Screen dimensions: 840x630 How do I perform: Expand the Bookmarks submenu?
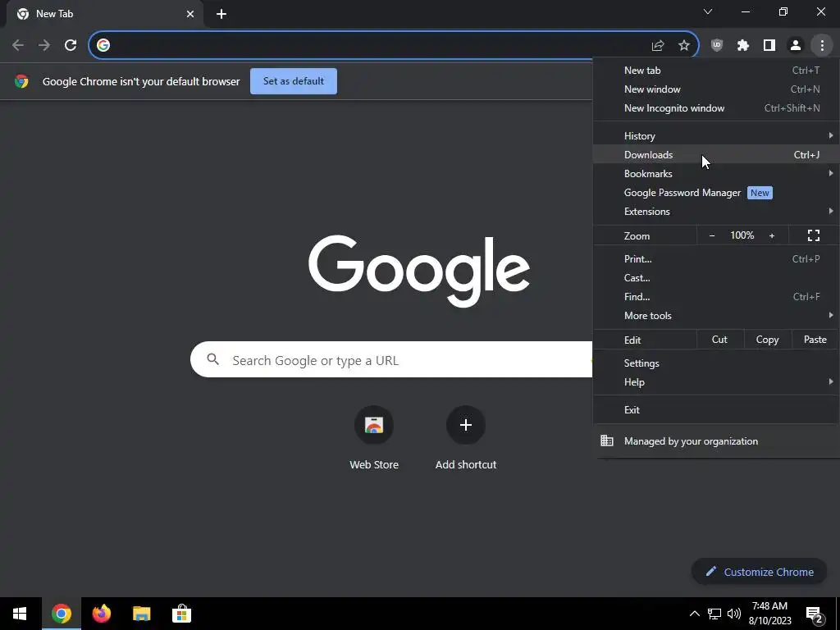tap(716, 173)
